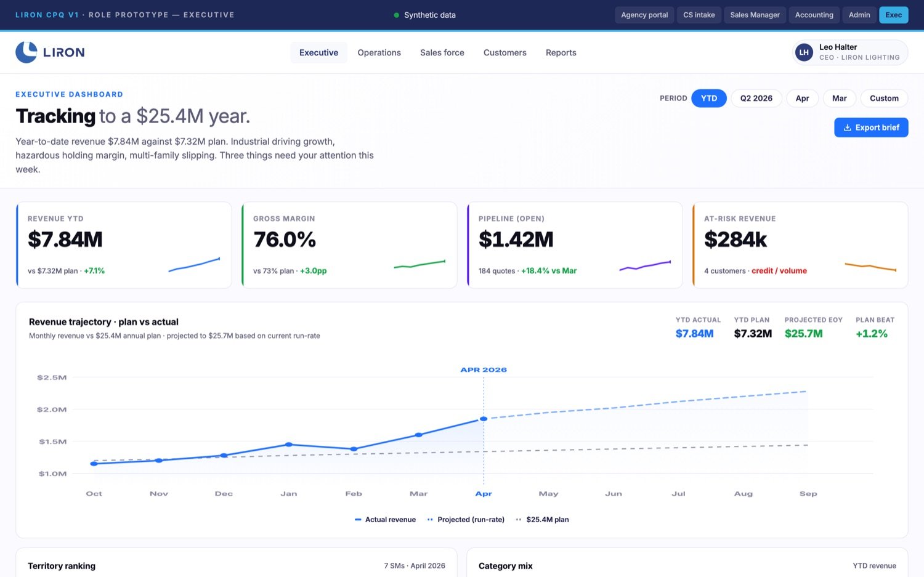Open the Executive nav tab
The image size is (924, 577).
(318, 53)
